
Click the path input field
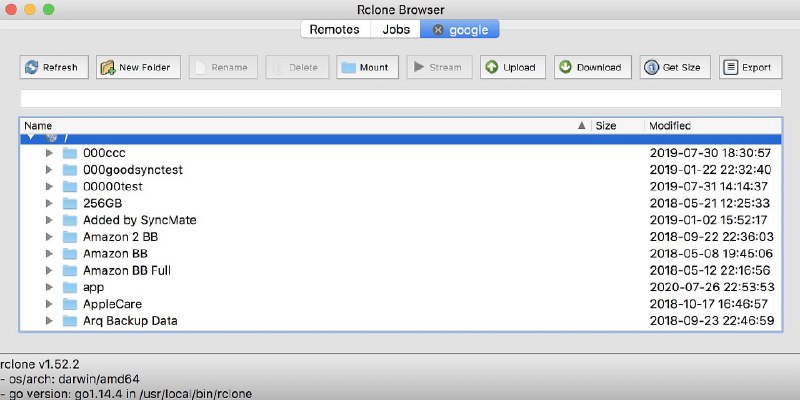(400, 99)
